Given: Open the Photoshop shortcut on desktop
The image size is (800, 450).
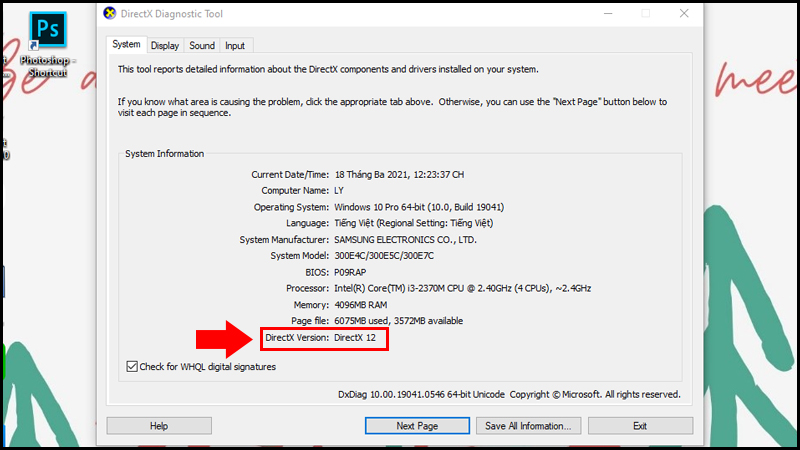Looking at the screenshot, I should click(47, 45).
